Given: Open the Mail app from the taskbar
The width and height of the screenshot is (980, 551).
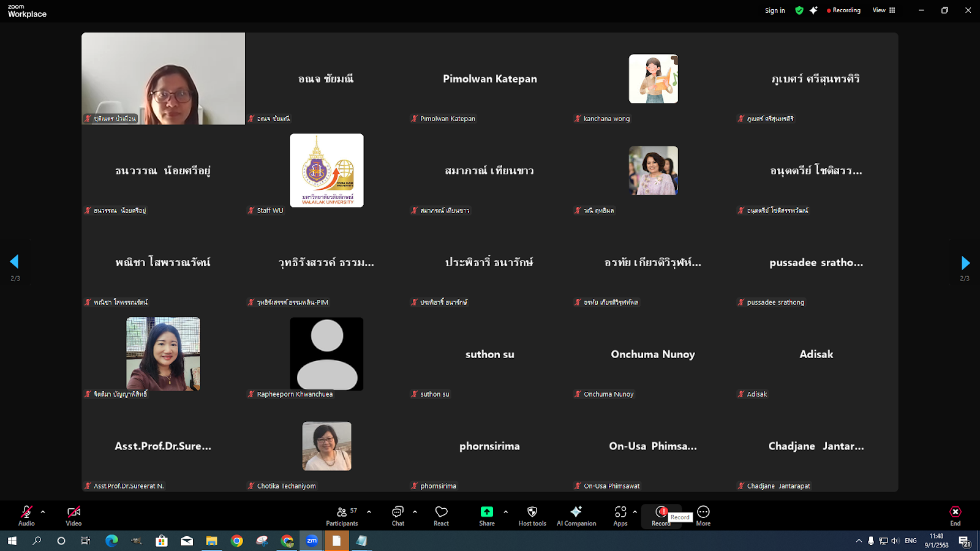Looking at the screenshot, I should (x=187, y=541).
